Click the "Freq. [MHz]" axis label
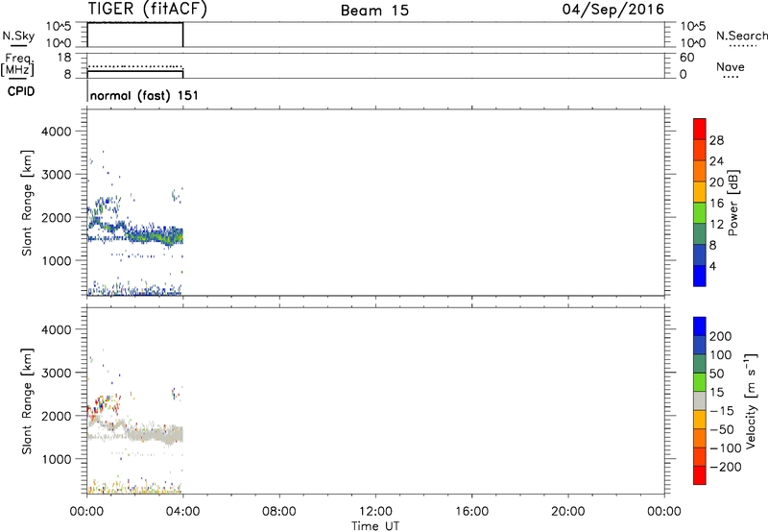 [17, 64]
